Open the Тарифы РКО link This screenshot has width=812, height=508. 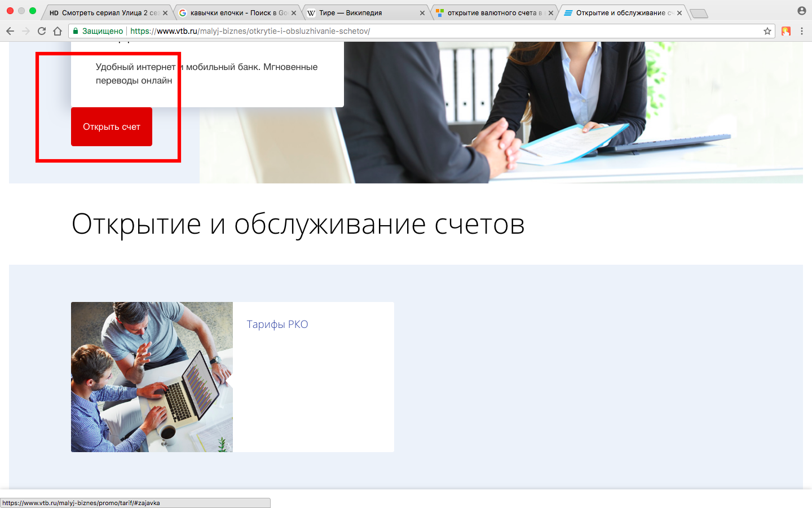(x=277, y=325)
